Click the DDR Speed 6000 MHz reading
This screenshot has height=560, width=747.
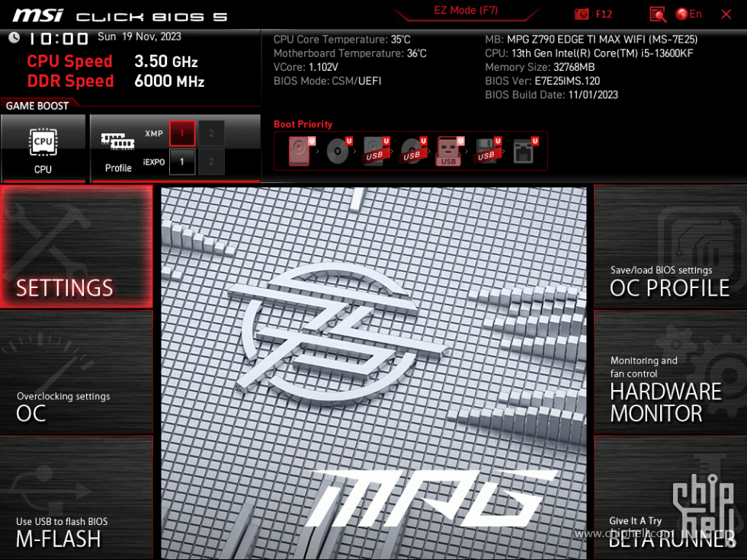point(116,81)
